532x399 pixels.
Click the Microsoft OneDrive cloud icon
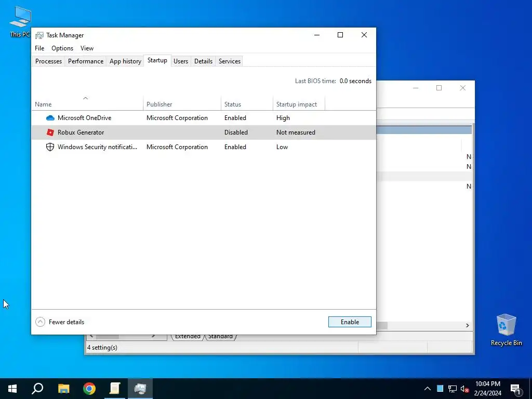50,118
